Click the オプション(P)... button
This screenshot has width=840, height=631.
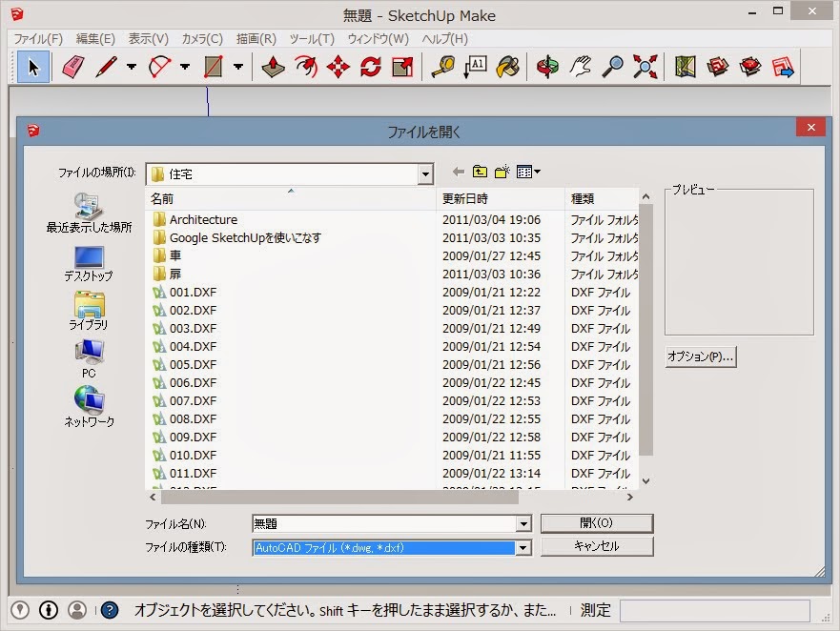coord(701,356)
